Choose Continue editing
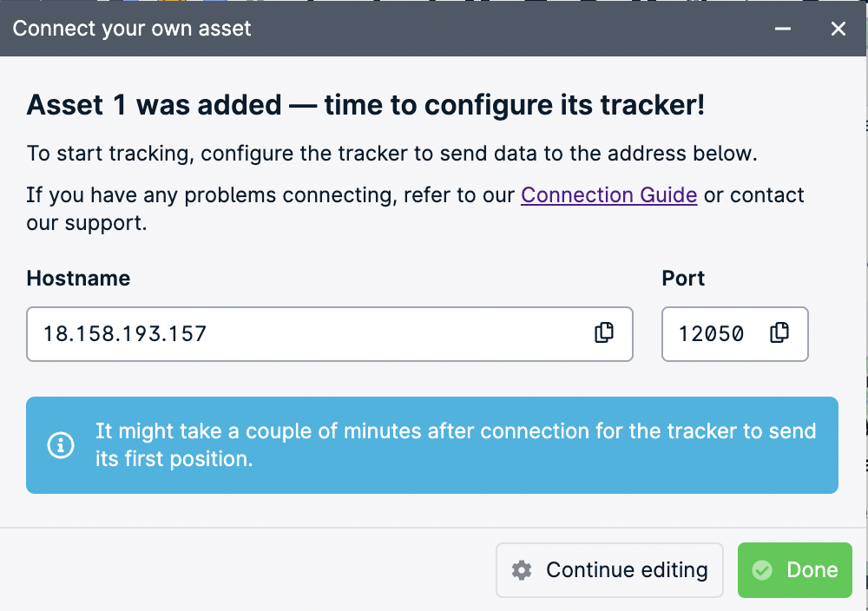 coord(609,570)
